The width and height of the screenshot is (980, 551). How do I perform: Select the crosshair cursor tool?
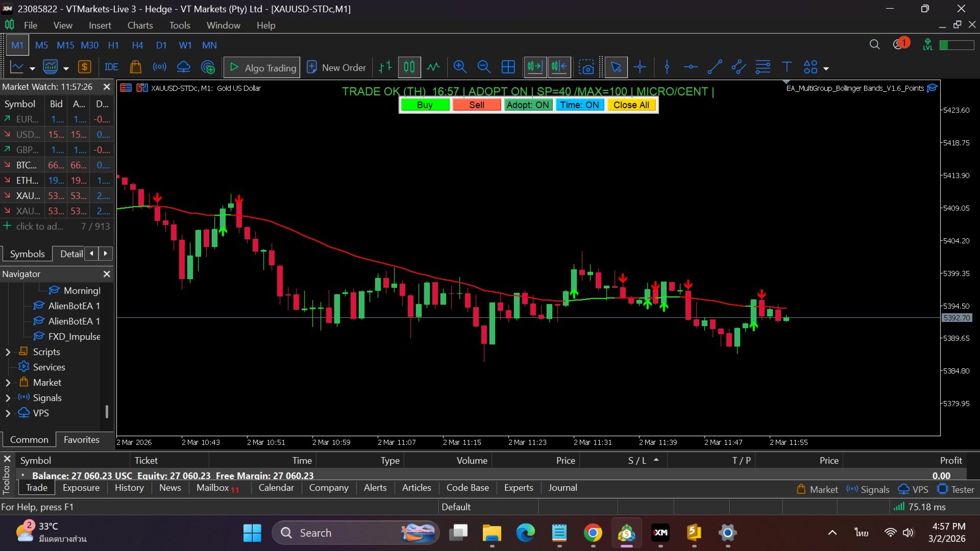[x=640, y=67]
